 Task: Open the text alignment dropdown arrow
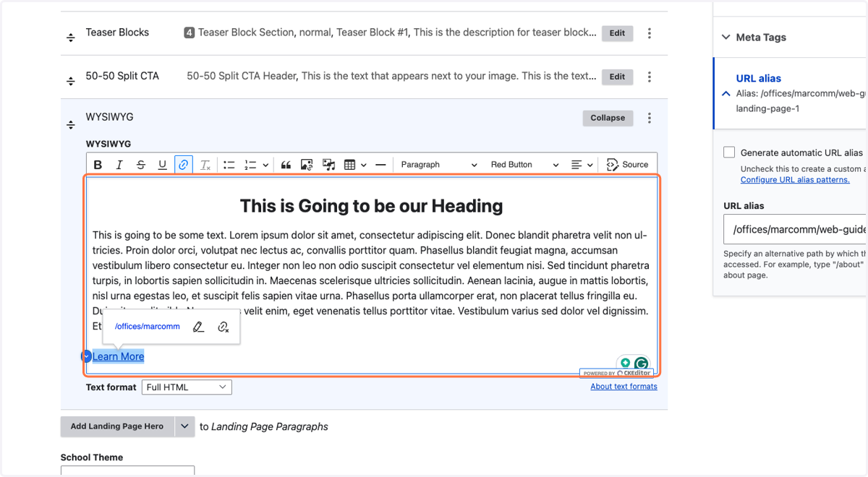pos(590,165)
